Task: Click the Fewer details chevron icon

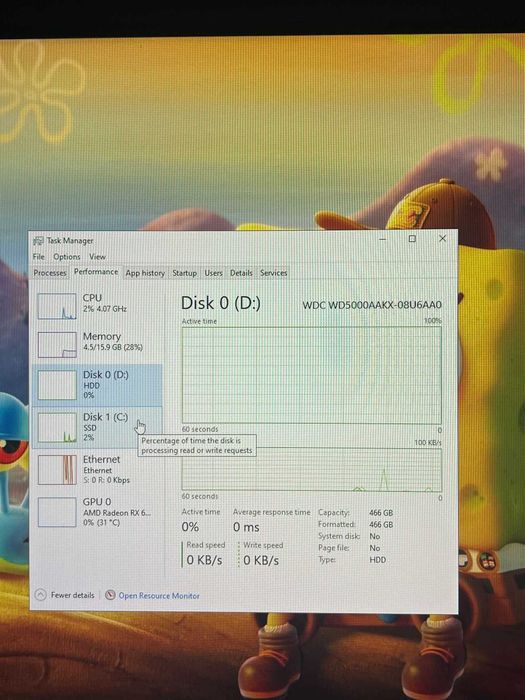Action: (40, 595)
